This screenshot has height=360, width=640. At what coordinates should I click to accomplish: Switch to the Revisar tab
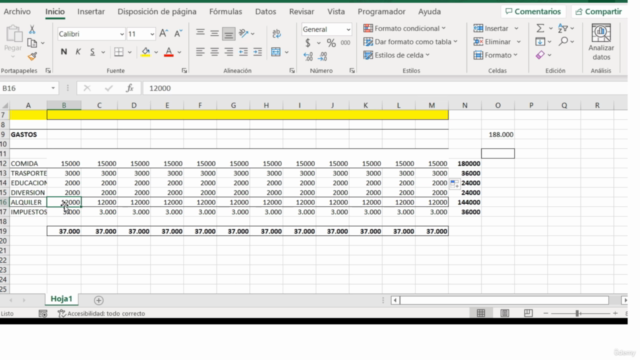[x=302, y=11]
